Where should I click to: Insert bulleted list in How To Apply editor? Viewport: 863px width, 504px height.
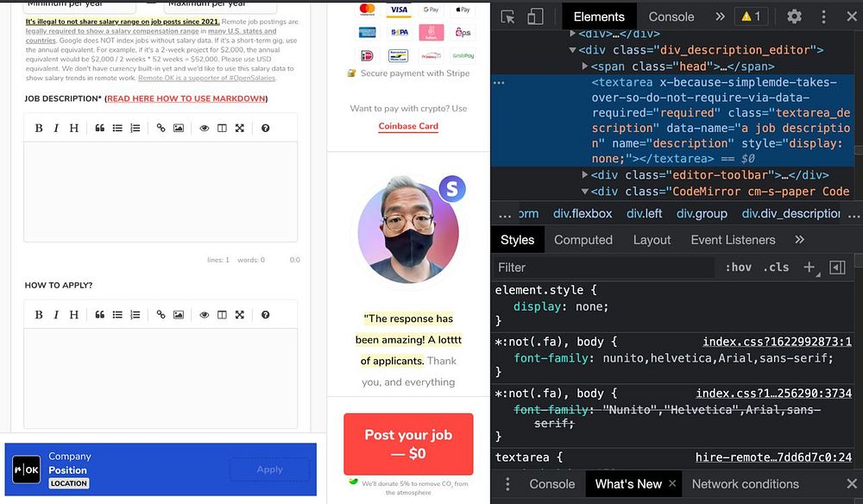[x=117, y=315]
